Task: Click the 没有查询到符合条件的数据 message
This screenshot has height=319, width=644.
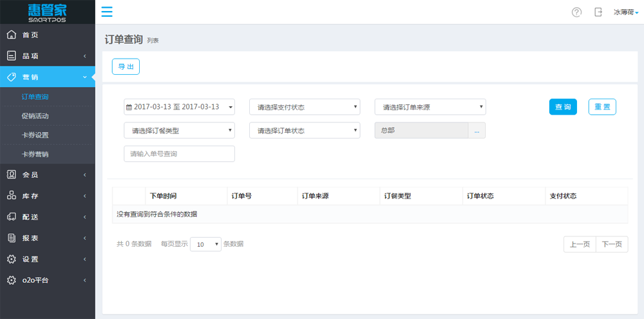Action: (157, 214)
